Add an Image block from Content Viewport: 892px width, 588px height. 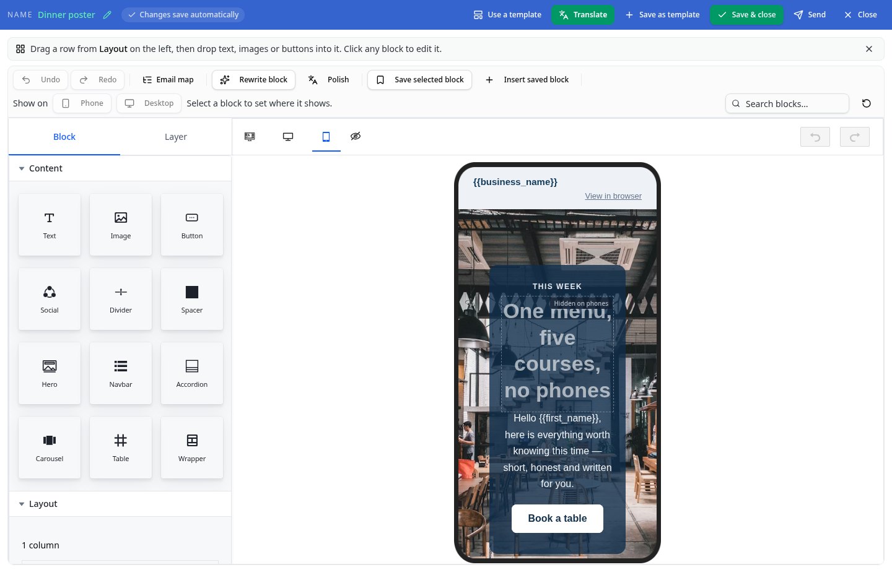coord(121,225)
